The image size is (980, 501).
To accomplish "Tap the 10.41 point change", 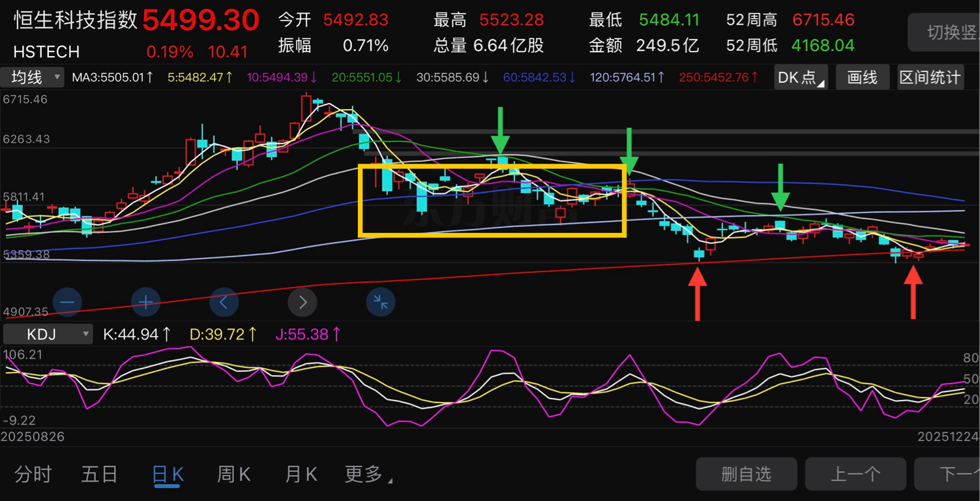I will click(228, 52).
